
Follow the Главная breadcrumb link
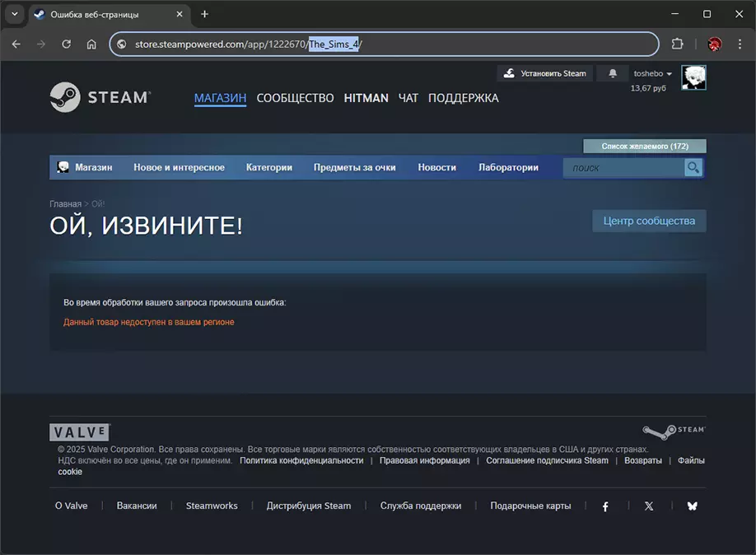point(65,204)
